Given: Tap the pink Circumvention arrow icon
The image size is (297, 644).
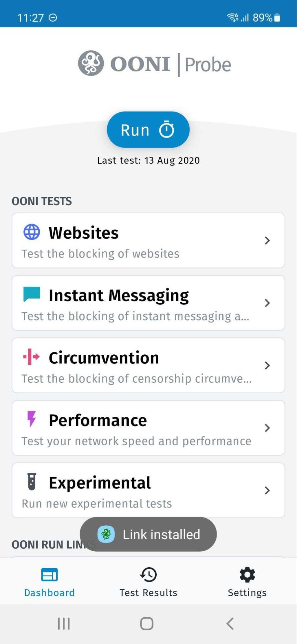Looking at the screenshot, I should click(x=31, y=357).
